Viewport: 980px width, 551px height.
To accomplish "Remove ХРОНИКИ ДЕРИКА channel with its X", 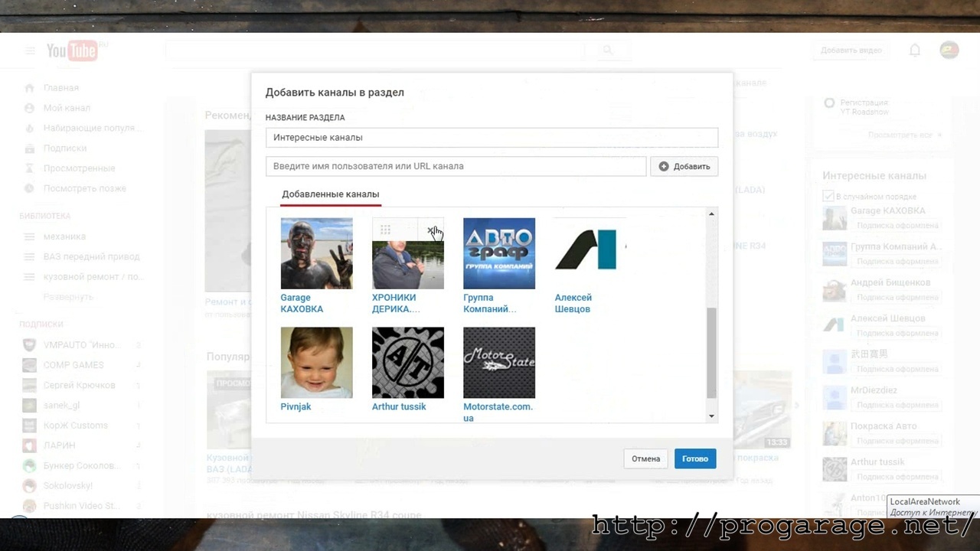I will (x=431, y=230).
